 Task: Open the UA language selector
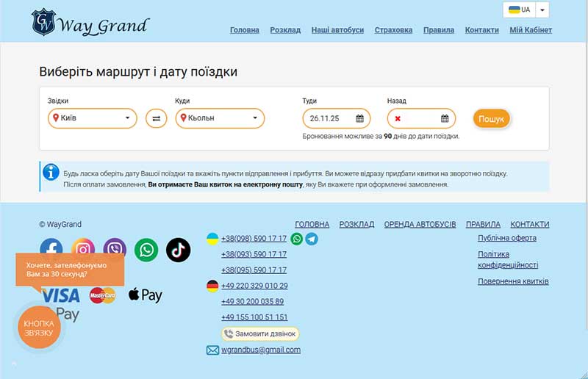(526, 10)
